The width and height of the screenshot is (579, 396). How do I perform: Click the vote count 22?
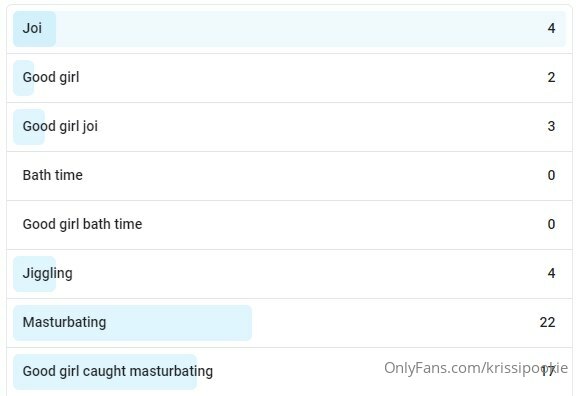point(547,322)
